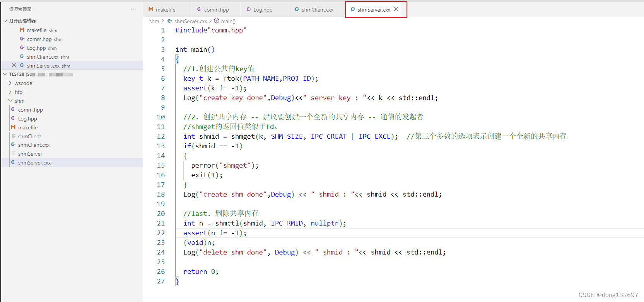Viewport: 644px width, 302px height.
Task: Collapse the shm folder
Action: point(10,101)
